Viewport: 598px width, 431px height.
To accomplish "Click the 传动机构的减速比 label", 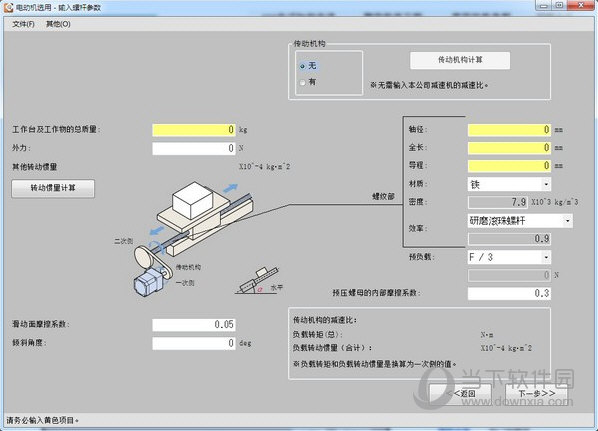I will pos(325,320).
